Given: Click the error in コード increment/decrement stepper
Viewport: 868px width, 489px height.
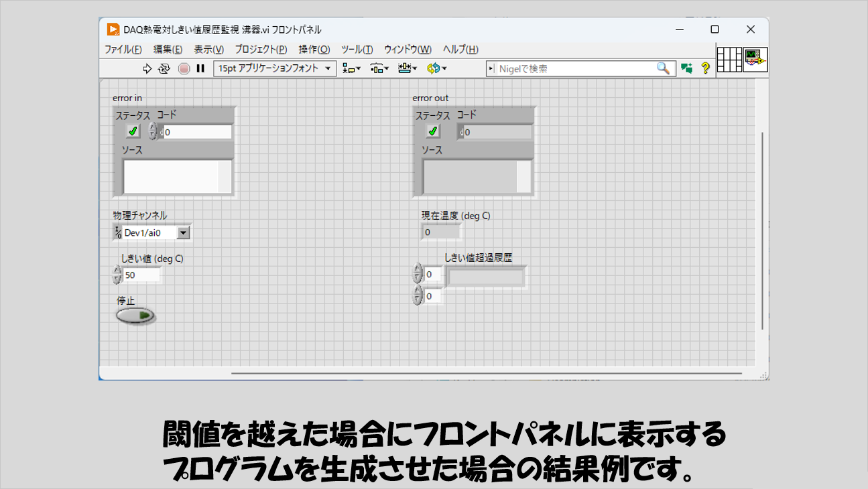Looking at the screenshot, I should point(152,131).
